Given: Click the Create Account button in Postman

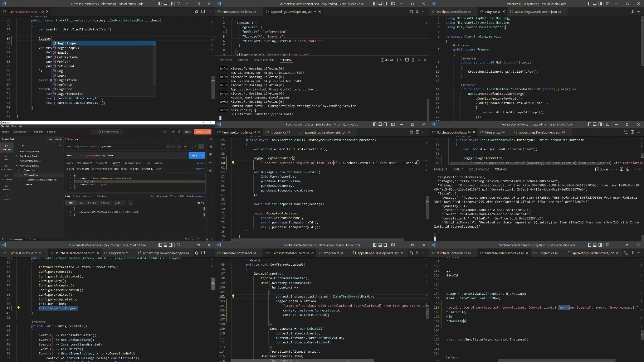Looking at the screenshot, I should click(203, 132).
